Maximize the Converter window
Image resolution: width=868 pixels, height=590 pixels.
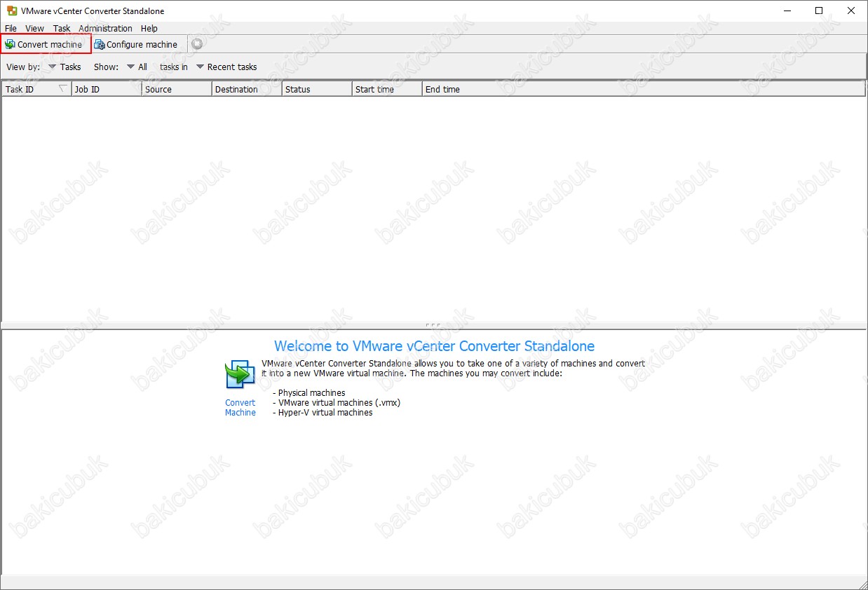(x=819, y=11)
